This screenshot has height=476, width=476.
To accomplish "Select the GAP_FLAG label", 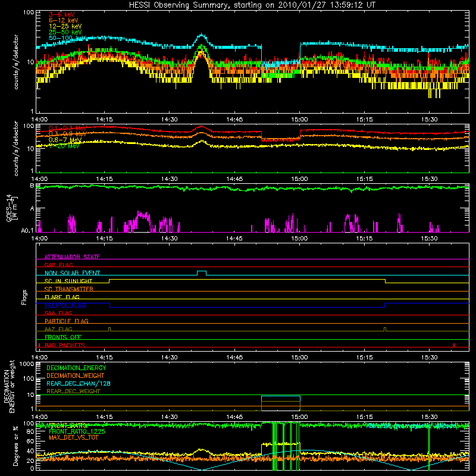I will click(58, 265).
